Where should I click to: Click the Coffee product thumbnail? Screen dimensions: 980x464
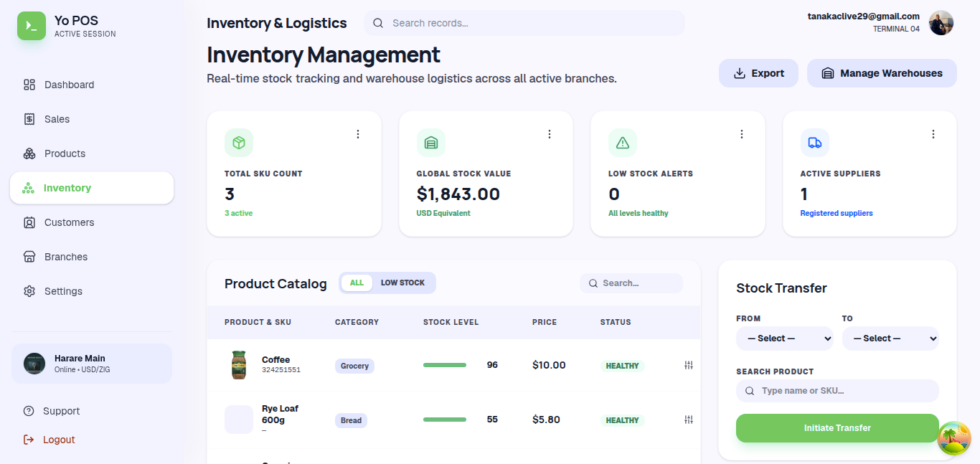pyautogui.click(x=239, y=365)
